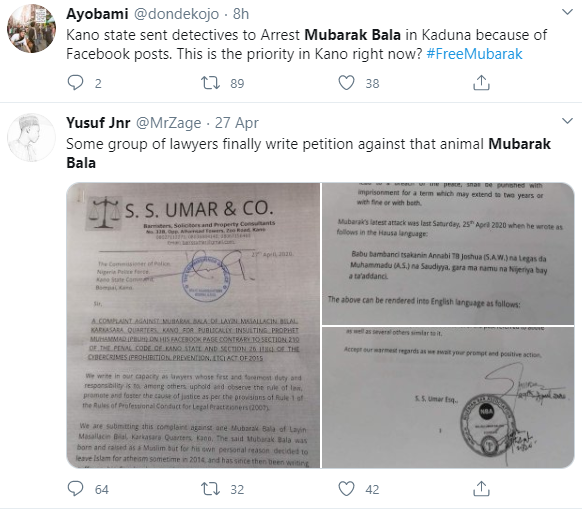This screenshot has width=582, height=511.
Task: Retweet Yusuf Jnr's petition tweet
Action: (x=210, y=489)
